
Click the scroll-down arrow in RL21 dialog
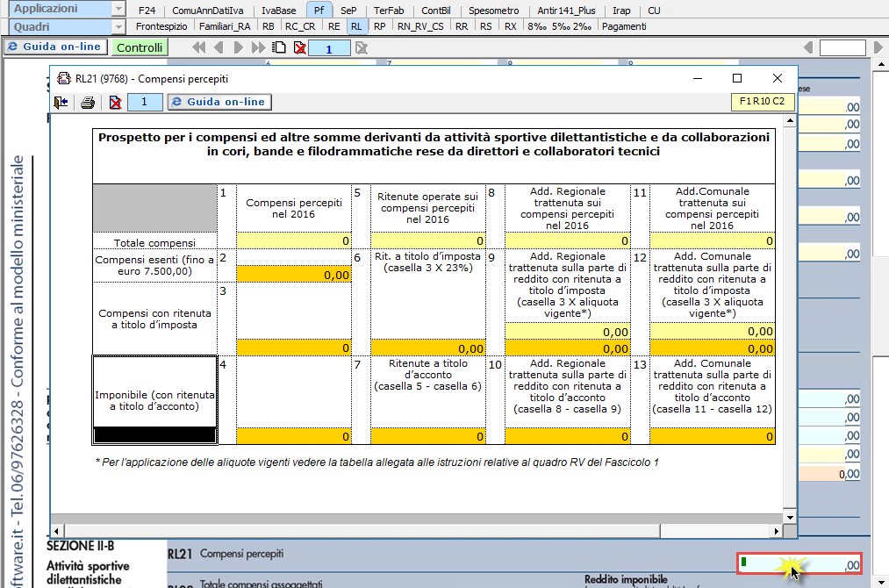(x=790, y=517)
